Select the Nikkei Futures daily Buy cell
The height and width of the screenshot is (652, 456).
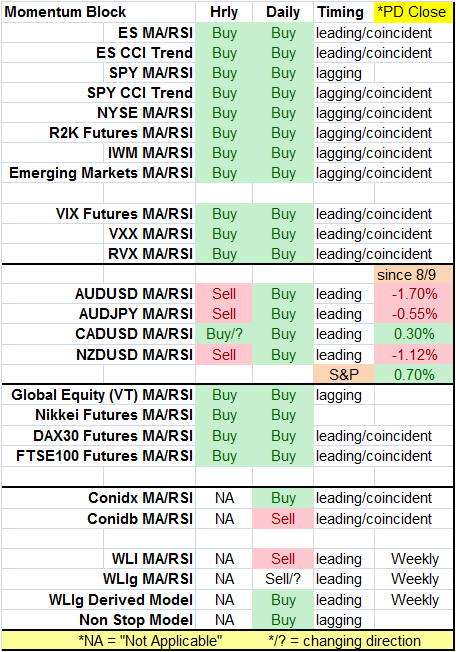283,415
